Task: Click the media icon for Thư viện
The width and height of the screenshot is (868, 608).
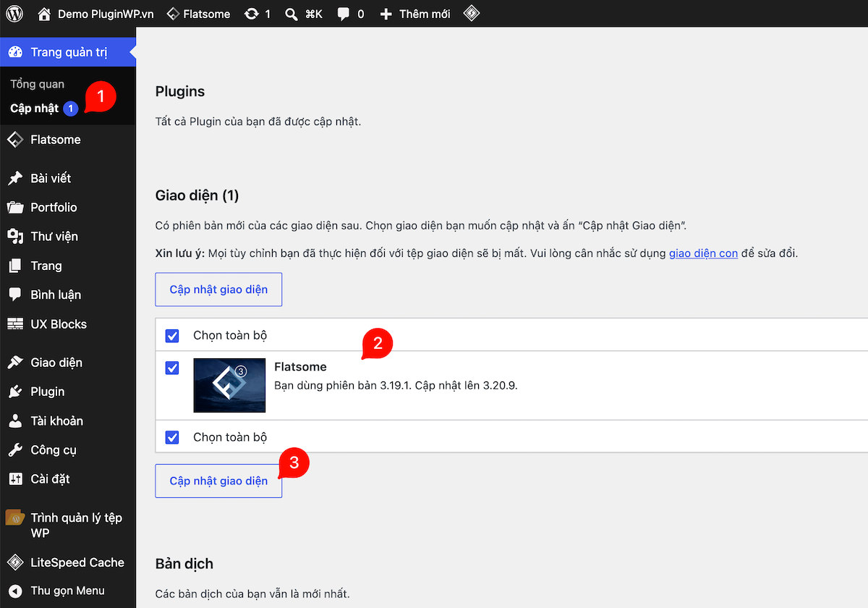Action: [x=15, y=236]
